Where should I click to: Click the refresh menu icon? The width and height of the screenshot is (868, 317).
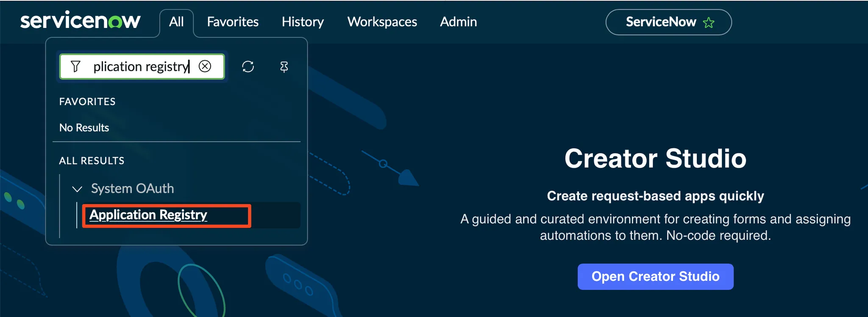(x=248, y=67)
